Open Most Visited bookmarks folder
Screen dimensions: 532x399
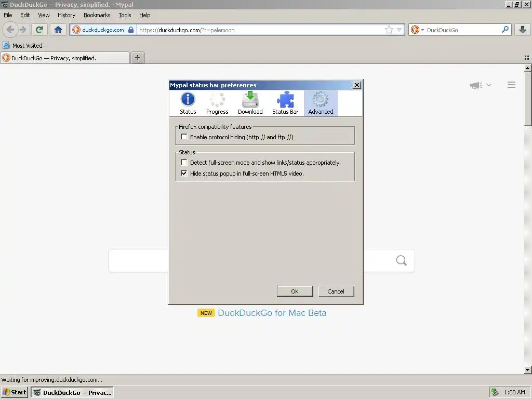point(23,45)
